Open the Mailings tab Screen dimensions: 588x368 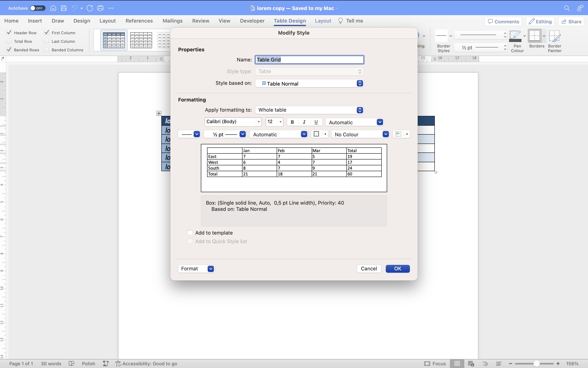click(172, 21)
